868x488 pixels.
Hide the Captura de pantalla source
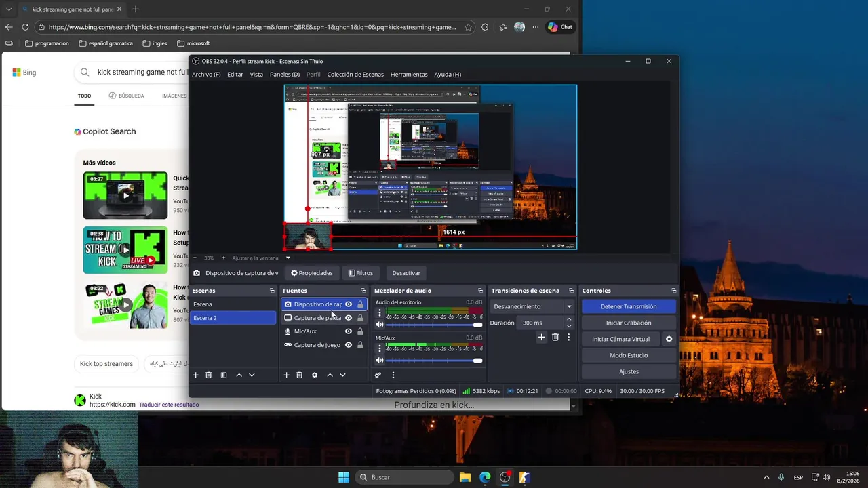pos(349,318)
